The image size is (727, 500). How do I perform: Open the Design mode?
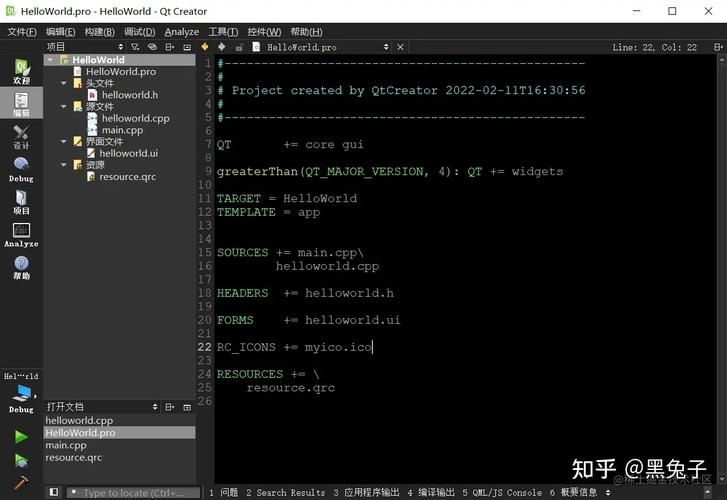pos(21,136)
